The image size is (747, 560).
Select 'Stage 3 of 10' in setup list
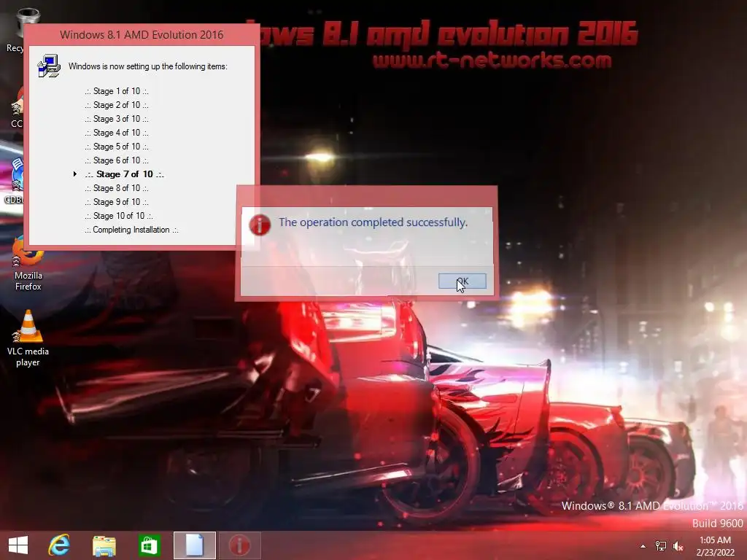click(x=117, y=119)
